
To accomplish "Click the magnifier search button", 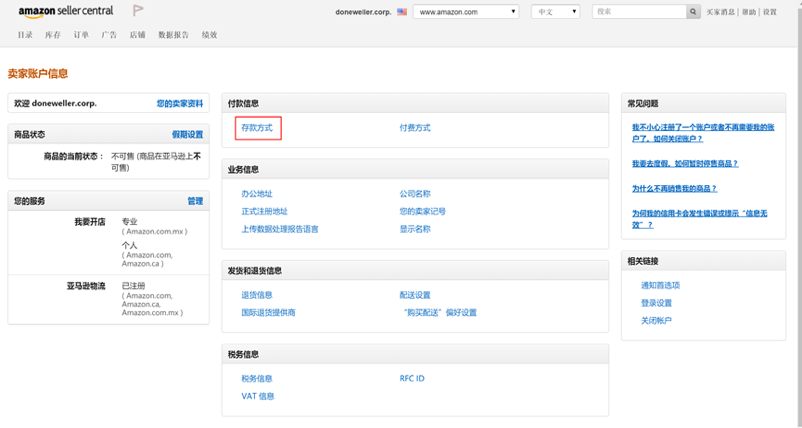I will (x=693, y=12).
